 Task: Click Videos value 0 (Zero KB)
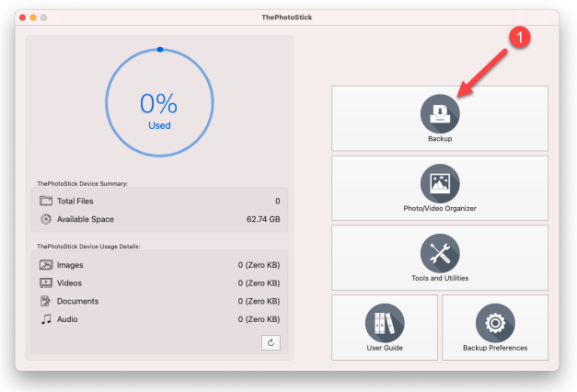click(259, 283)
